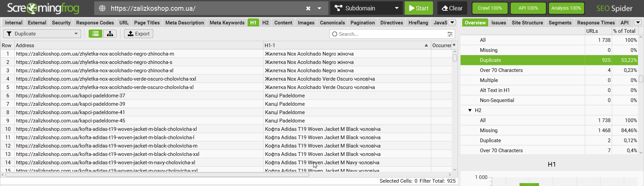Open the Overview tab

pos(475,22)
